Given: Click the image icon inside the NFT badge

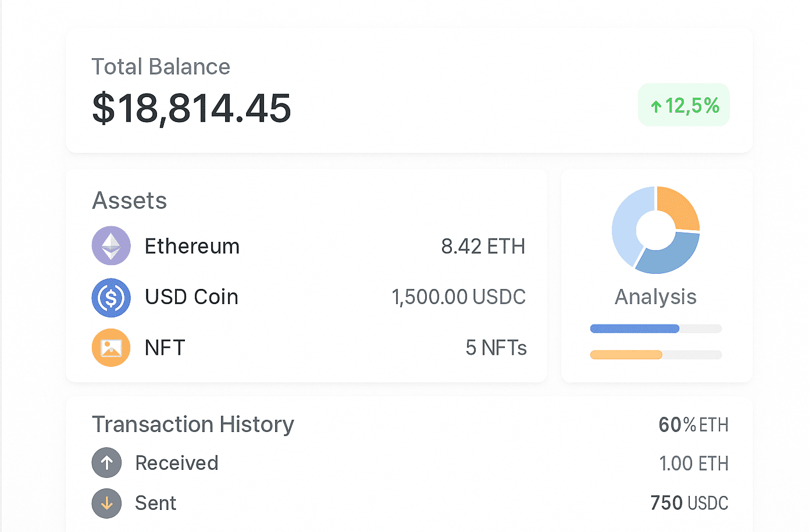Looking at the screenshot, I should [111, 348].
